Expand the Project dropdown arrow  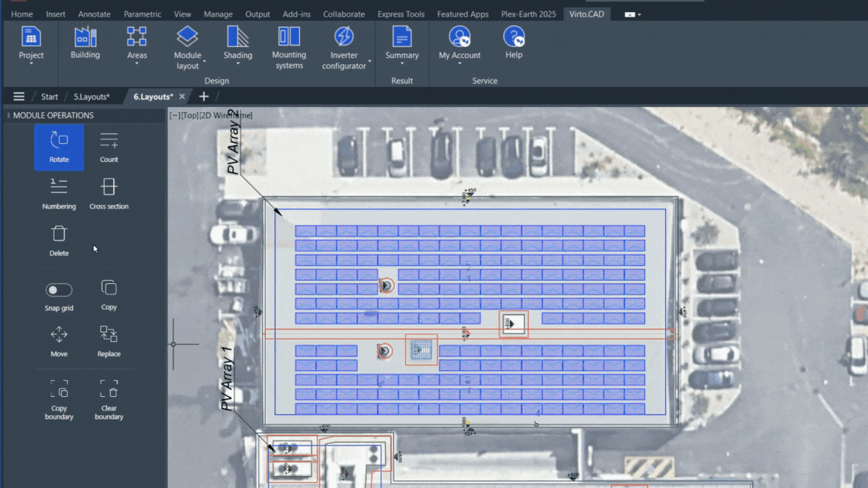31,64
